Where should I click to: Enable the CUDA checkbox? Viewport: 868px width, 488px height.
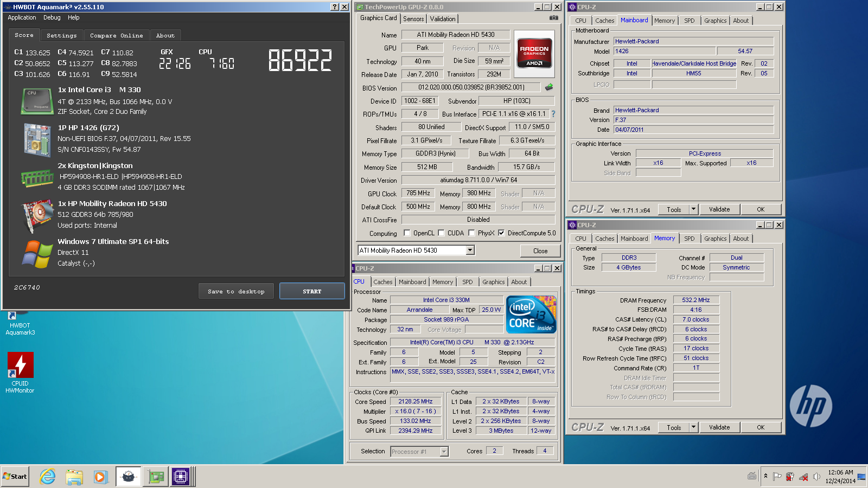tap(442, 233)
